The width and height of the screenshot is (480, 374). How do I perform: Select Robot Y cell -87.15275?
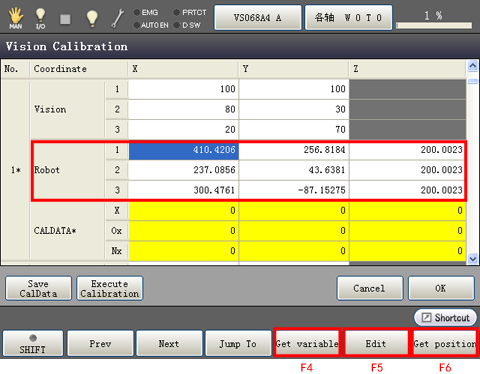coord(294,190)
